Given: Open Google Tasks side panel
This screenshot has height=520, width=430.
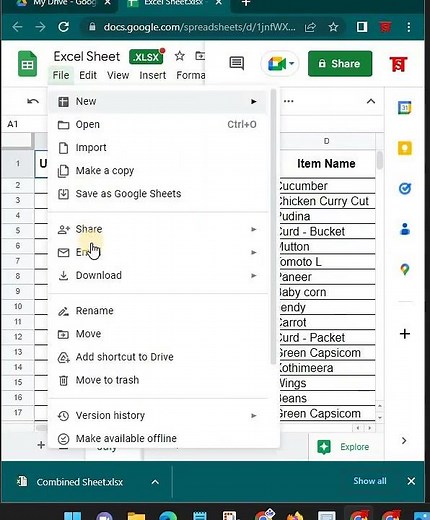Looking at the screenshot, I should tap(405, 189).
